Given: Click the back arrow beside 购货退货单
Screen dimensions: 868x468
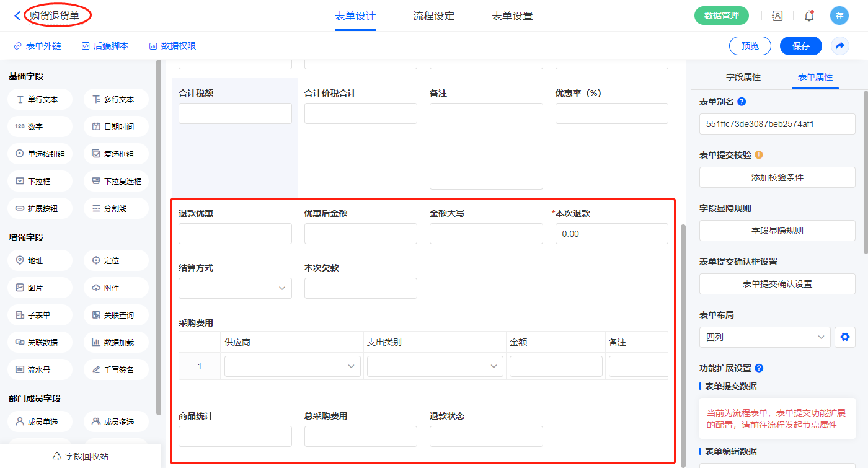Looking at the screenshot, I should tap(17, 16).
